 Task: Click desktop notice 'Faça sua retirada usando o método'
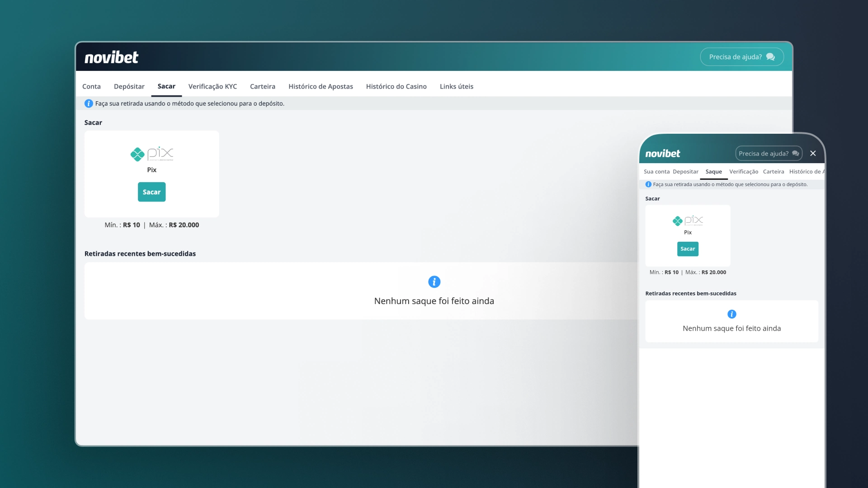[x=189, y=103]
